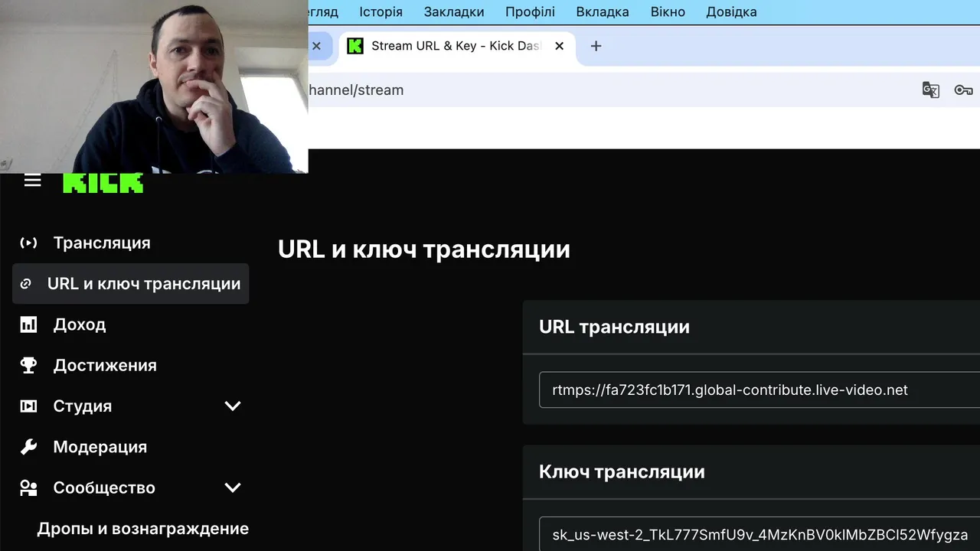The width and height of the screenshot is (980, 551).
Task: Expand the Студия section chevron
Action: [x=233, y=406]
